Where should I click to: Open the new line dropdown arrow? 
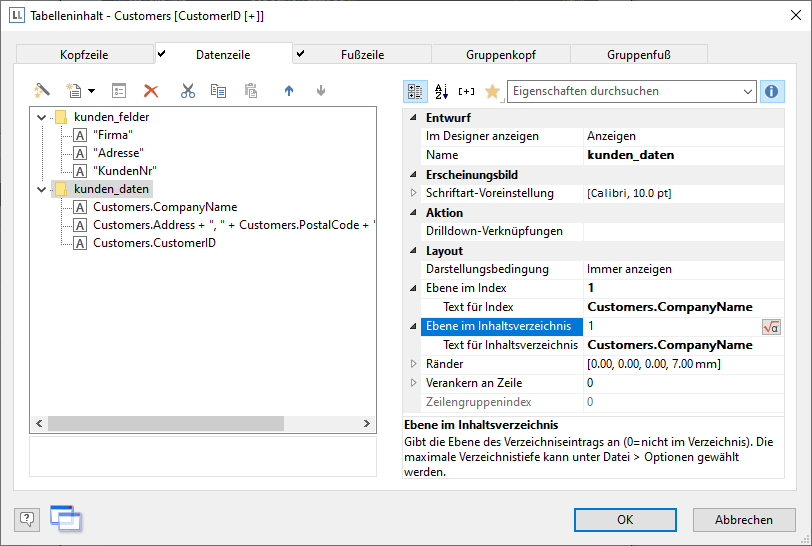[x=92, y=91]
